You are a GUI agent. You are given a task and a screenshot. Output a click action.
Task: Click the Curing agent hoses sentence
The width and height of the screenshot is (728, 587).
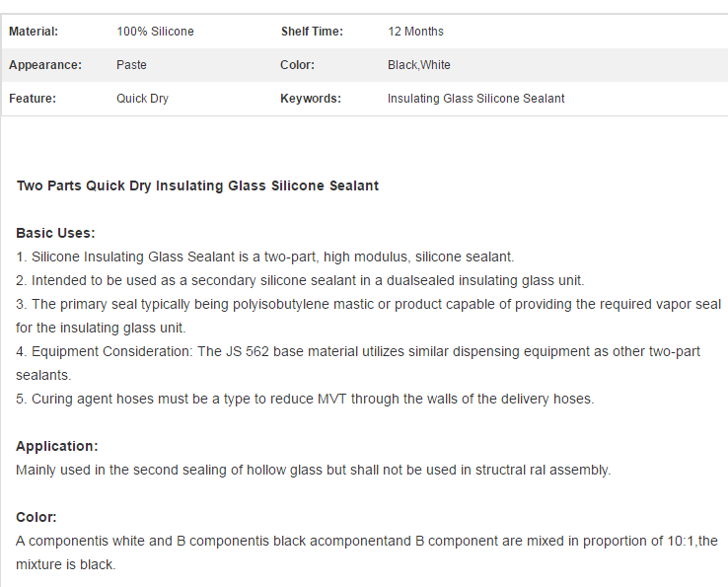pos(305,399)
